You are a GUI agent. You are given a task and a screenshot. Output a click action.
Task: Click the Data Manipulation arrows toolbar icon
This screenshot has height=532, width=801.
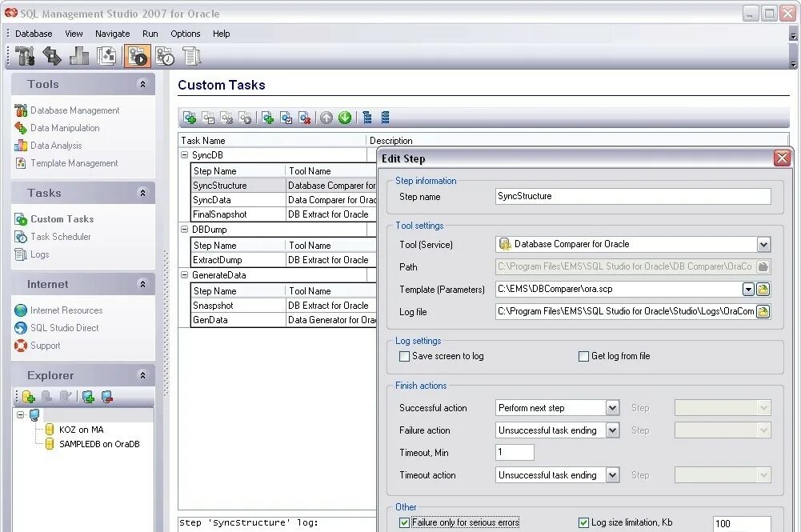pos(51,56)
